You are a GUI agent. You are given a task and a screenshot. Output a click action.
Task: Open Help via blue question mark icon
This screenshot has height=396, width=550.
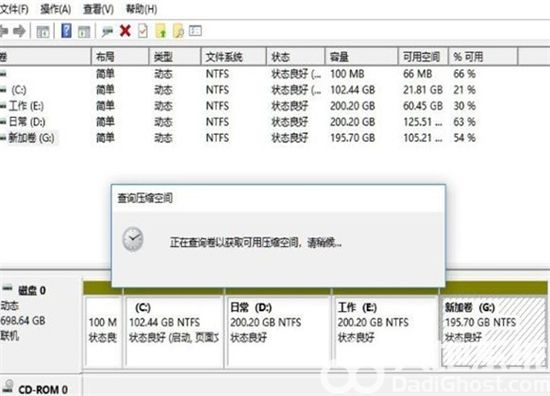pyautogui.click(x=66, y=31)
